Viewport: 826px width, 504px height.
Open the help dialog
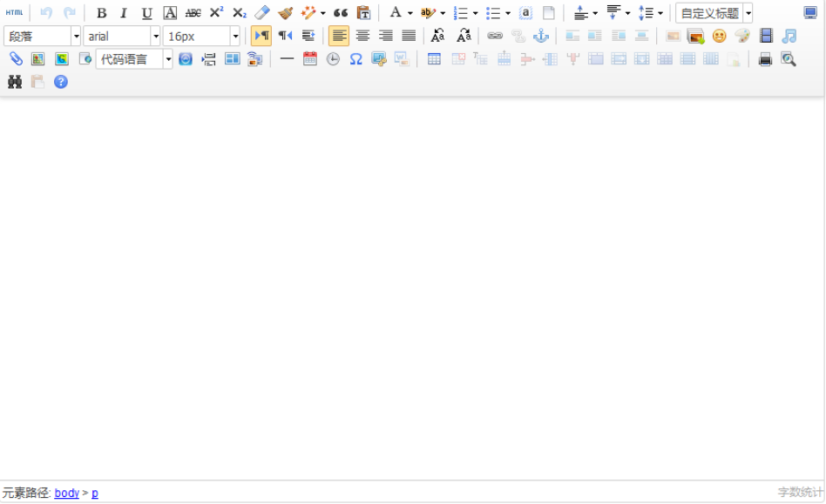(x=61, y=82)
